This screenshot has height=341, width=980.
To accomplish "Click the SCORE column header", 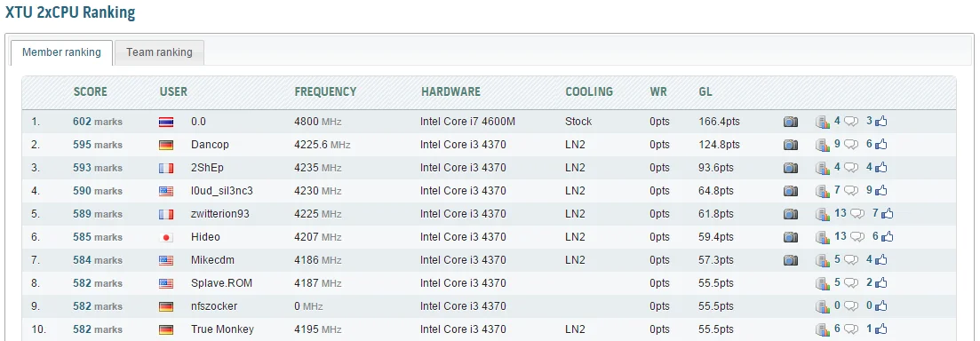I will pos(91,91).
